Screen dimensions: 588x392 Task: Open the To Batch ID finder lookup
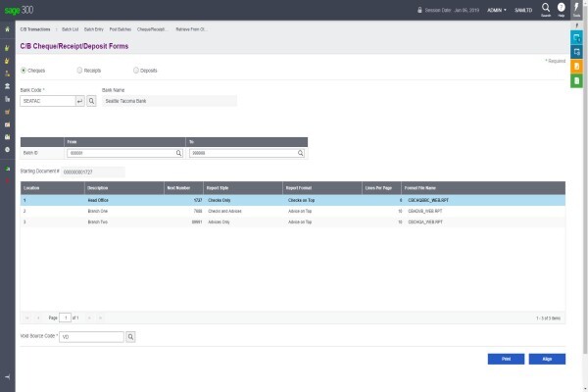(301, 153)
